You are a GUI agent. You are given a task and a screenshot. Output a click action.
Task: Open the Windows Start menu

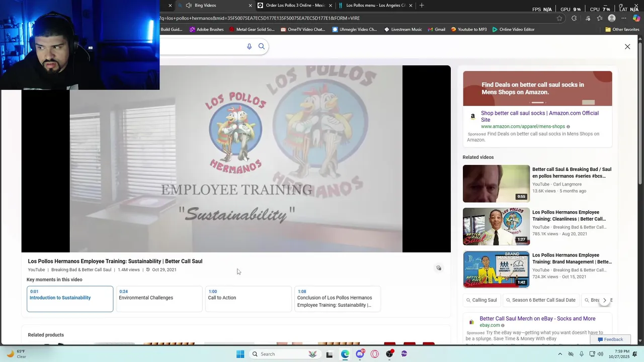240,354
